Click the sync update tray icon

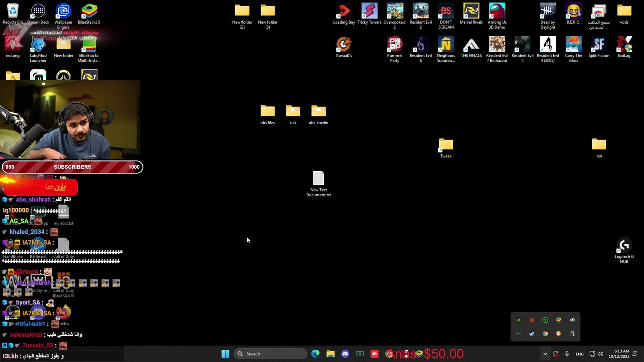[x=556, y=354]
